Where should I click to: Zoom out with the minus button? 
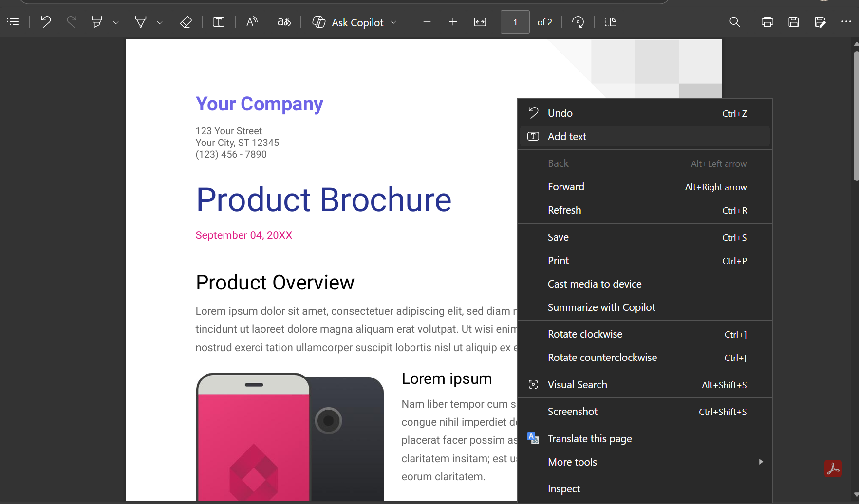tap(427, 22)
